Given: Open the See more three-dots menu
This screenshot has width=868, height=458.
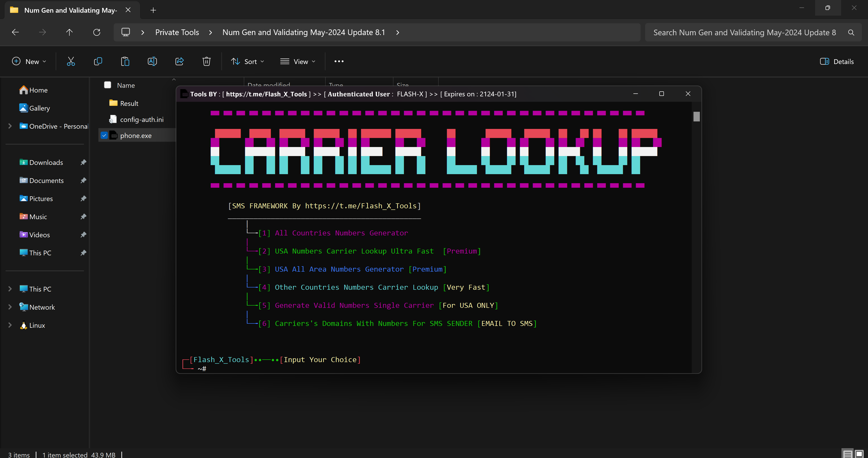Looking at the screenshot, I should tap(339, 61).
